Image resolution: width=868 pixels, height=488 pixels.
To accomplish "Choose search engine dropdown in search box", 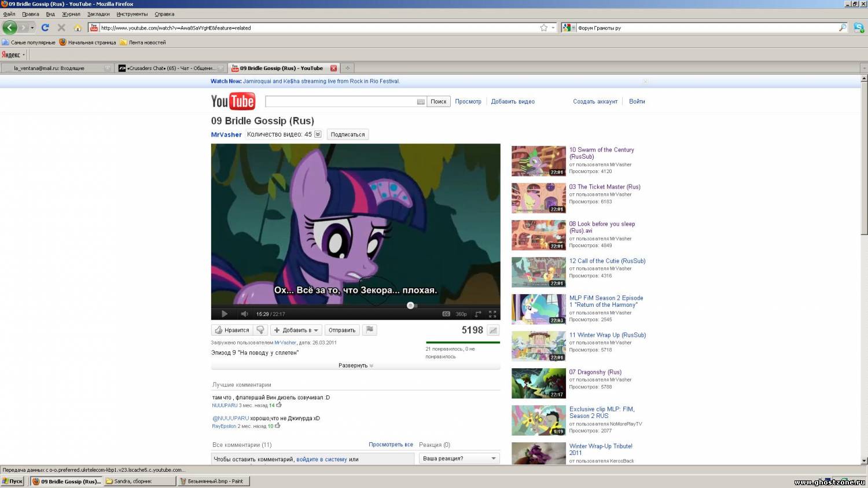I will point(568,27).
